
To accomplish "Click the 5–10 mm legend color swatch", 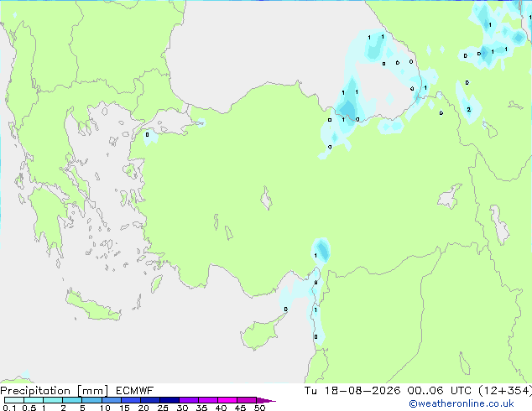I will coord(92,400).
